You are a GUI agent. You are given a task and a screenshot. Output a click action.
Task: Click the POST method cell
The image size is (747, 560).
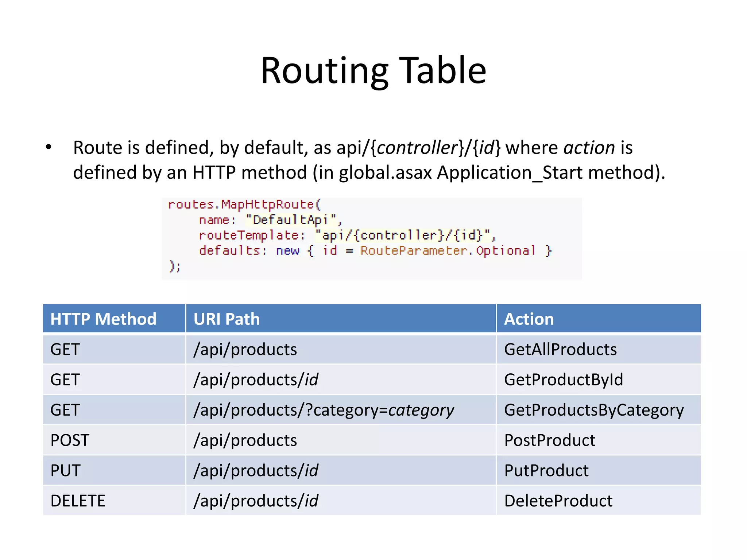pos(70,440)
